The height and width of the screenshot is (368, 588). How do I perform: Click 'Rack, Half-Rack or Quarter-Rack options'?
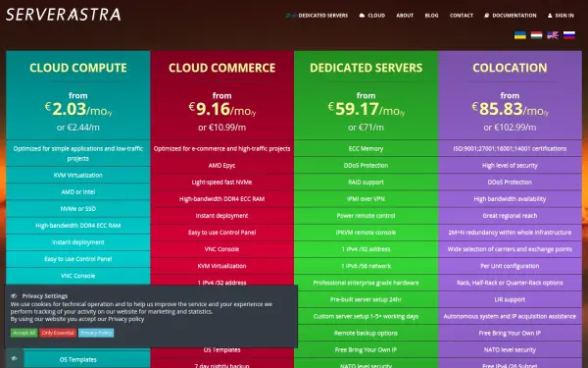coord(510,283)
